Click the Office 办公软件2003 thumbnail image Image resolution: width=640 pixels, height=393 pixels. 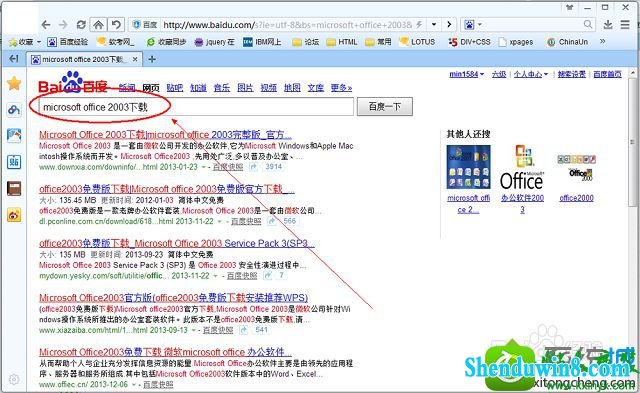522,167
